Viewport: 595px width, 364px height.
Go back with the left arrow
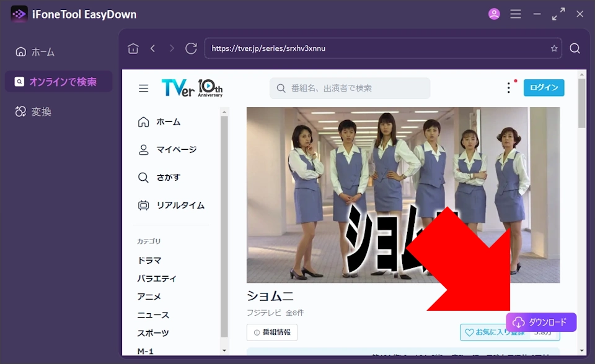pyautogui.click(x=152, y=48)
